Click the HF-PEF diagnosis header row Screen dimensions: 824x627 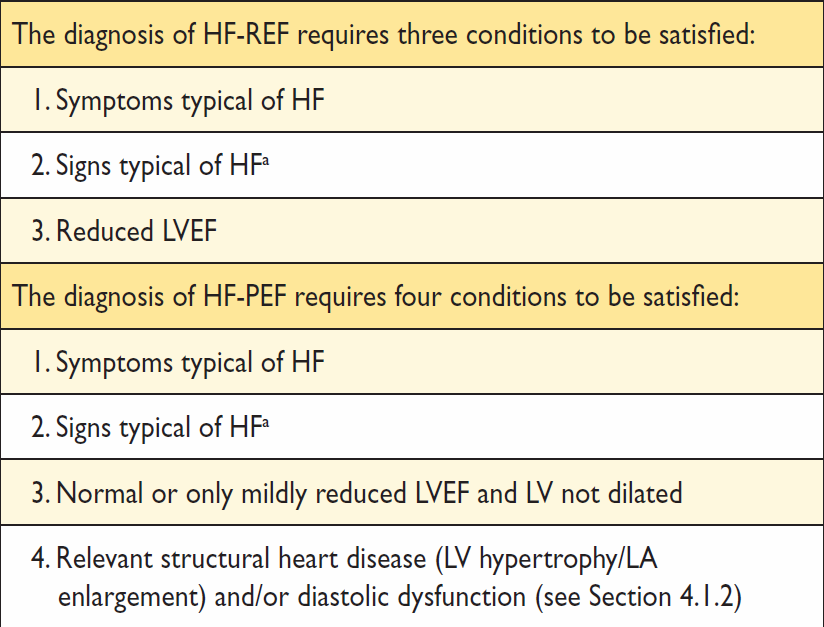click(x=412, y=296)
